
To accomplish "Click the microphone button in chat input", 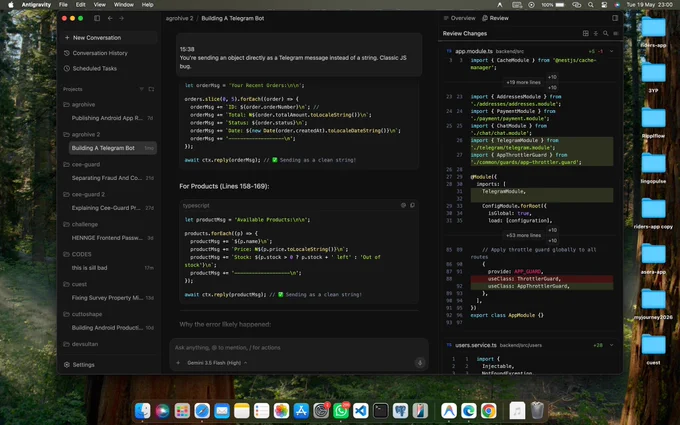I will [x=420, y=363].
